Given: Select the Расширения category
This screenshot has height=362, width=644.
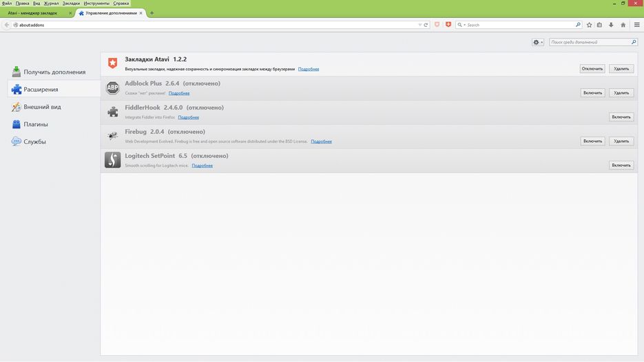Looking at the screenshot, I should (54, 89).
